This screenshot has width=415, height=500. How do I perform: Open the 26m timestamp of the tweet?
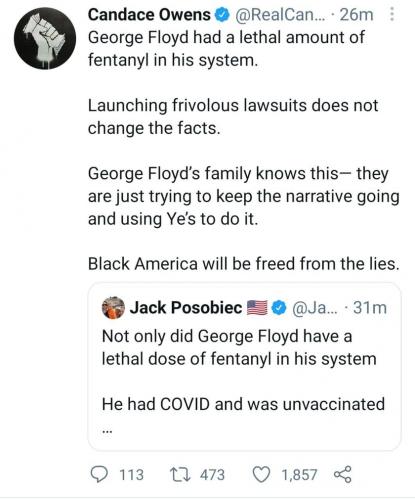356,15
